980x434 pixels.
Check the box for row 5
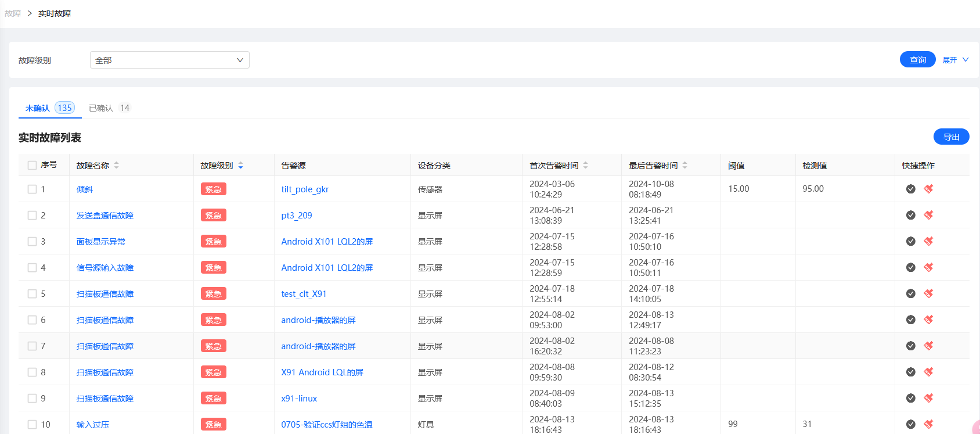point(32,294)
